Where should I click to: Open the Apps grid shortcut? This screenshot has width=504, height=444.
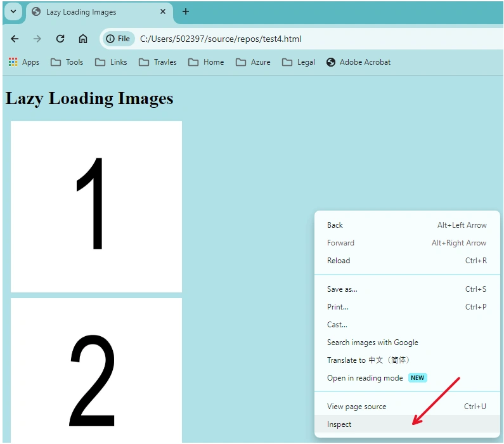coord(24,62)
